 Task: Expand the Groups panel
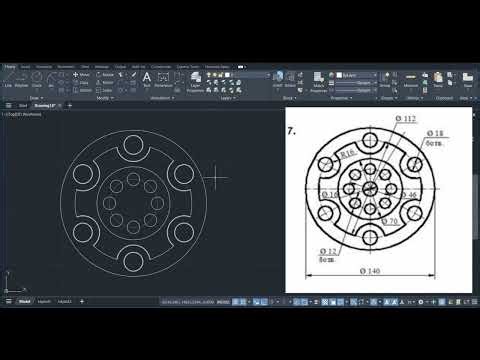tap(389, 98)
